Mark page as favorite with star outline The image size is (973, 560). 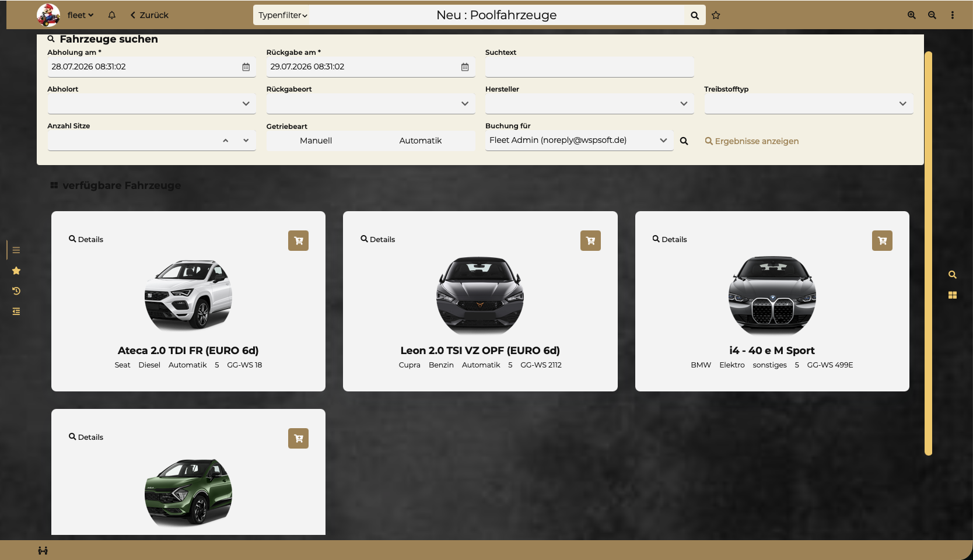(x=716, y=15)
